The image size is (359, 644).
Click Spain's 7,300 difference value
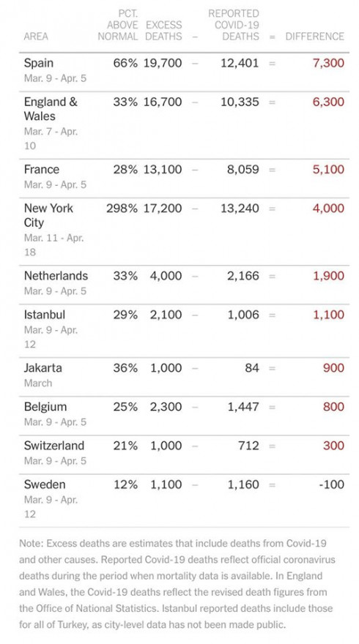click(328, 63)
